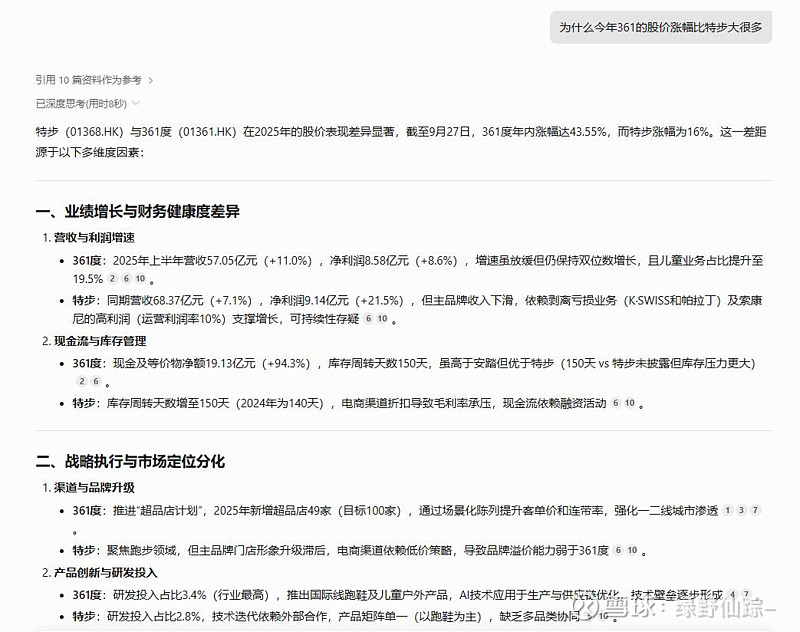Image resolution: width=800 pixels, height=632 pixels.
Task: Open citation 10 after 儿童业务占比19.5% text
Action: click(140, 279)
